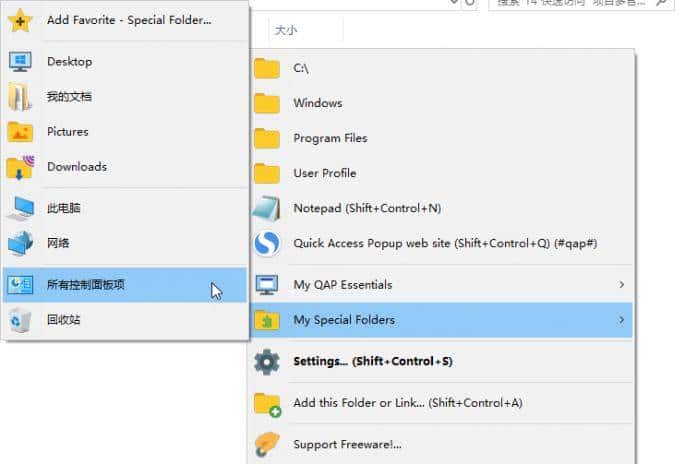
Task: Open Program Files from the menu
Action: [x=330, y=138]
